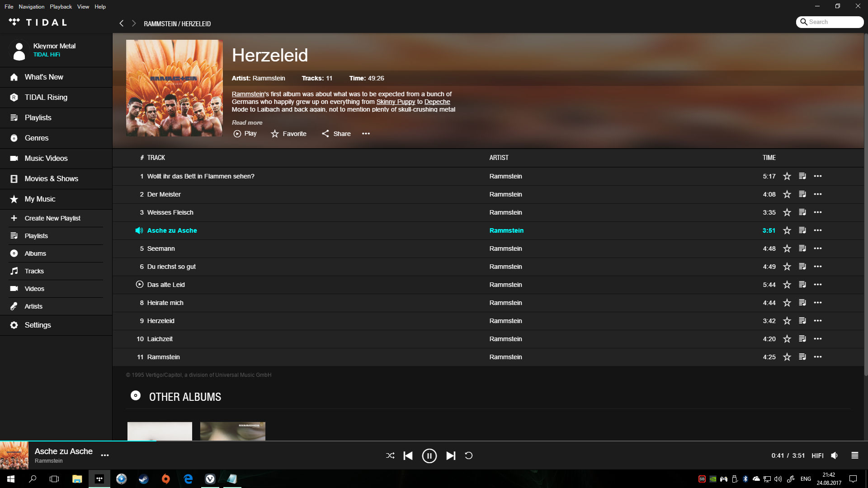
Task: Click speaker icon beside Asche zu Asche
Action: (139, 230)
